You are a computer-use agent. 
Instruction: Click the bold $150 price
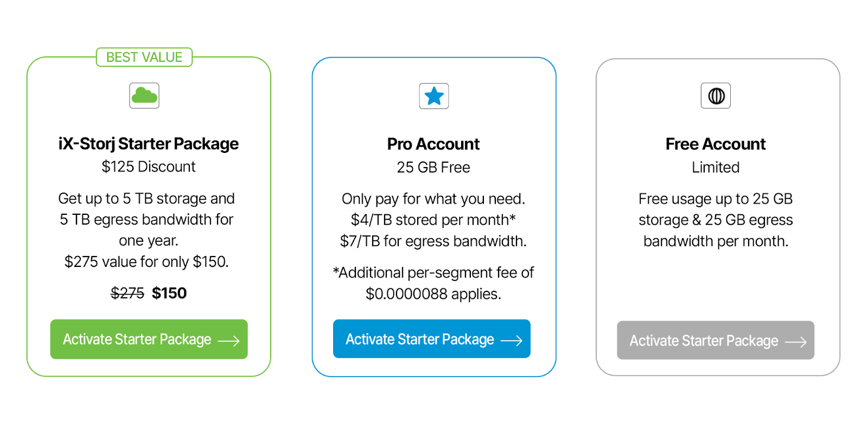pyautogui.click(x=169, y=293)
